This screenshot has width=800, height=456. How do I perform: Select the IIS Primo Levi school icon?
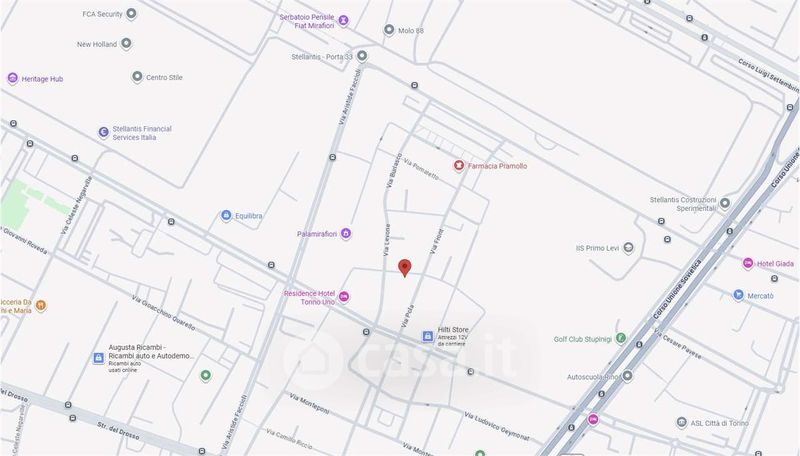click(629, 248)
